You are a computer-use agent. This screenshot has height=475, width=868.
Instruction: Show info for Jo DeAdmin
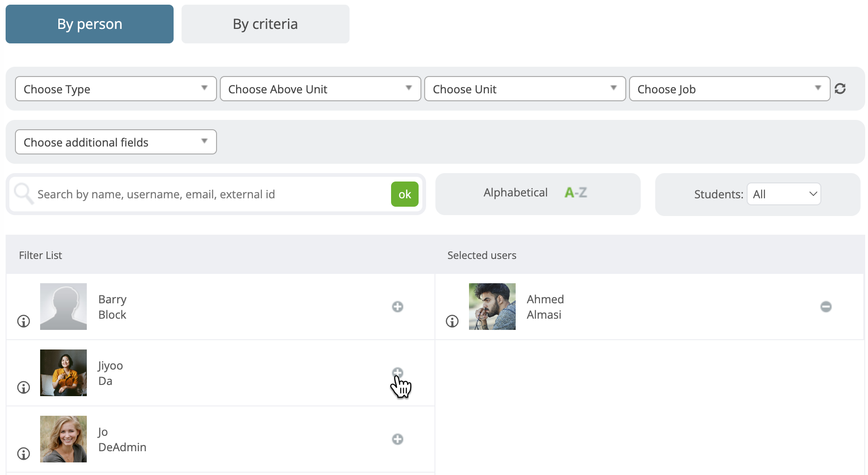[23, 454]
